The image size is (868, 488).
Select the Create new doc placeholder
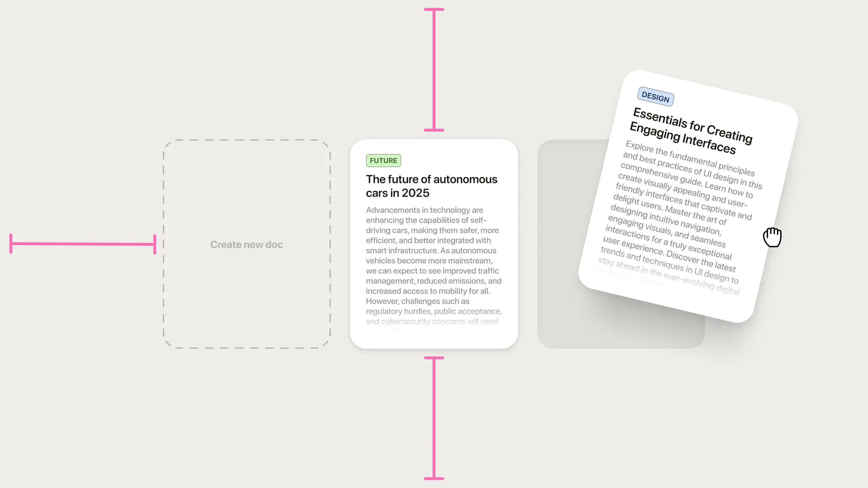pos(246,244)
